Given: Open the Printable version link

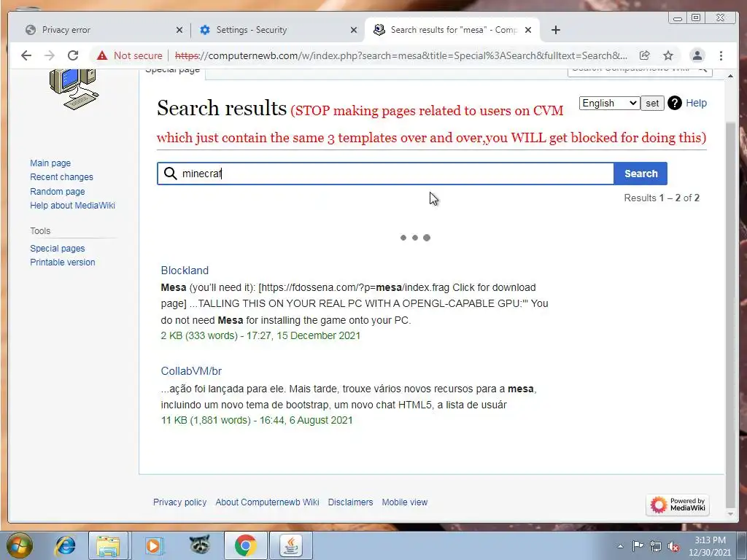Looking at the screenshot, I should click(63, 262).
